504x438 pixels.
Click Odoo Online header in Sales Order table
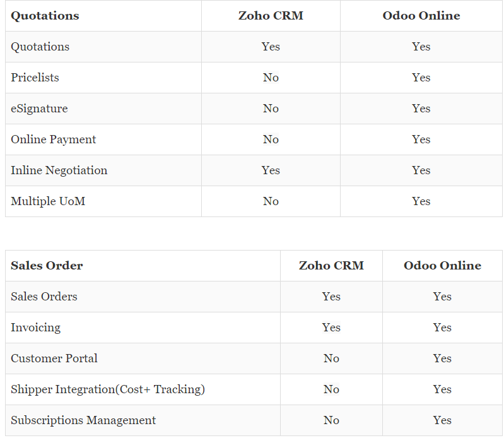click(x=442, y=266)
